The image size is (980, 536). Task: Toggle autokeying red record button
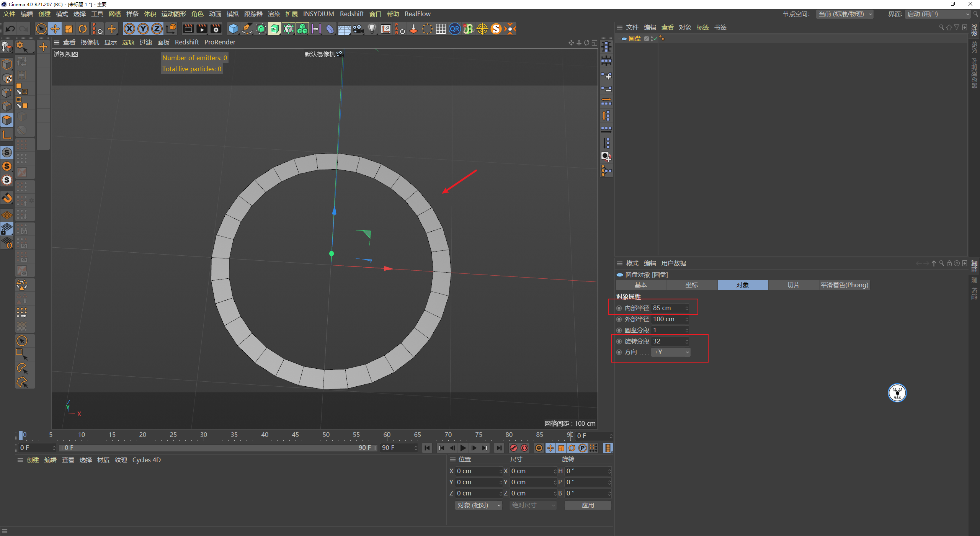point(524,448)
